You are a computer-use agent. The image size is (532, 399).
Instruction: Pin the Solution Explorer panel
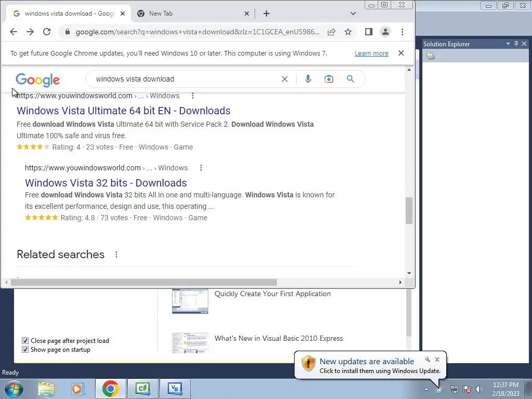(x=516, y=44)
